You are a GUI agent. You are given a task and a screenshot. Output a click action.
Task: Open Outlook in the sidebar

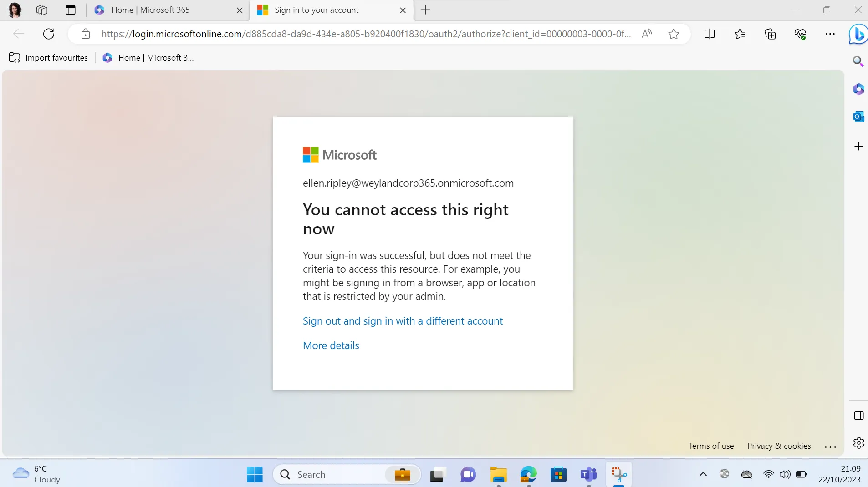coord(858,117)
